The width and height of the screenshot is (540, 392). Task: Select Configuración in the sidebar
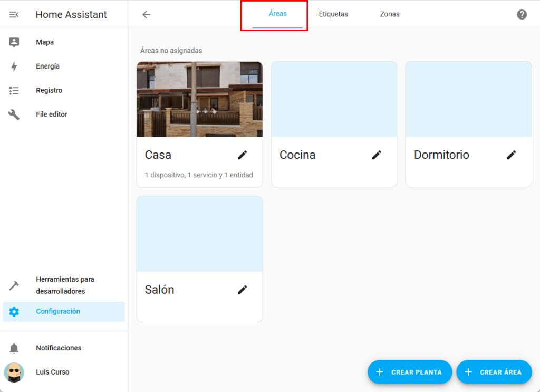pos(58,312)
